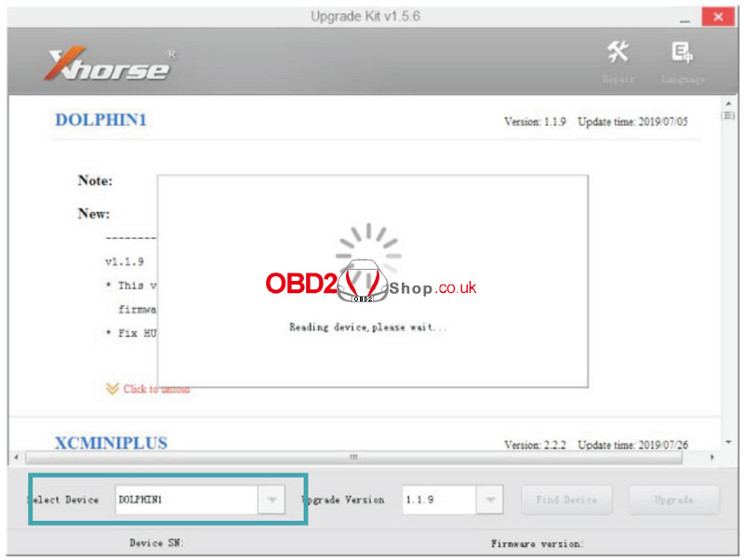Image resolution: width=744 pixels, height=560 pixels.
Task: Click 'Reading device, please wait...' message
Action: point(367,327)
